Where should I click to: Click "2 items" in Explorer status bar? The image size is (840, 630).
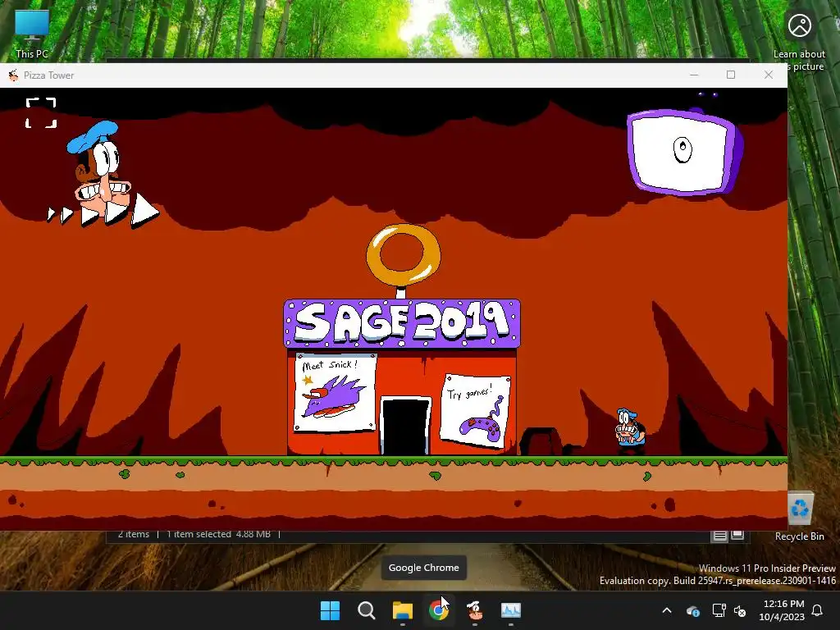tap(134, 534)
